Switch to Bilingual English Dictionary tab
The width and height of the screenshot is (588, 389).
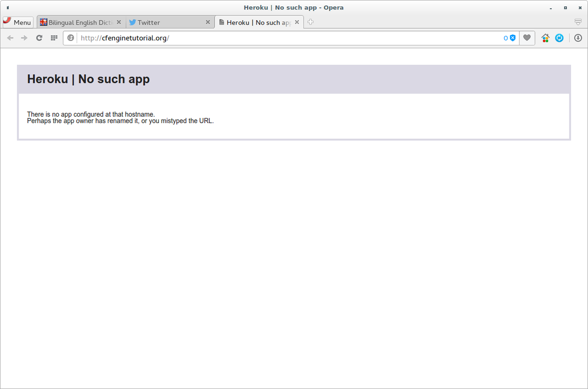80,22
